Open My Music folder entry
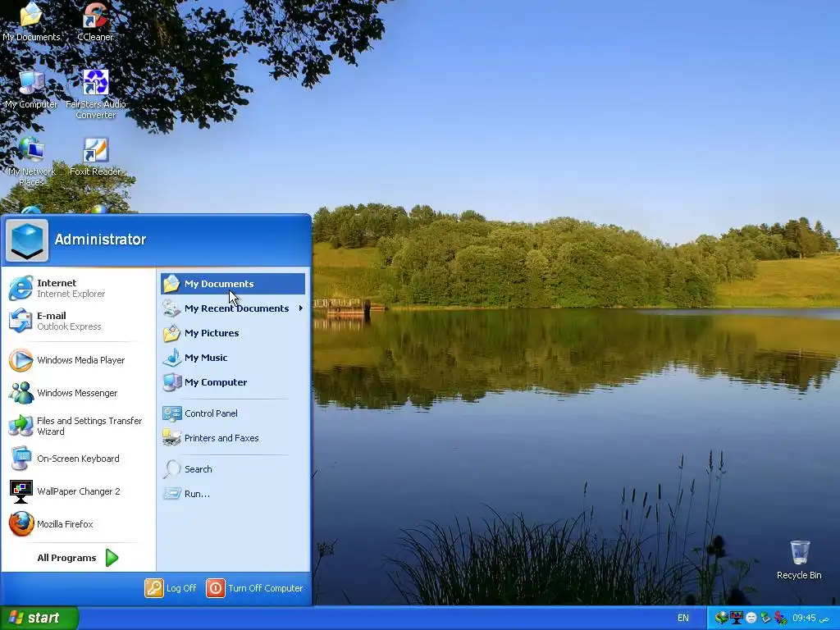The width and height of the screenshot is (840, 630). point(232,358)
